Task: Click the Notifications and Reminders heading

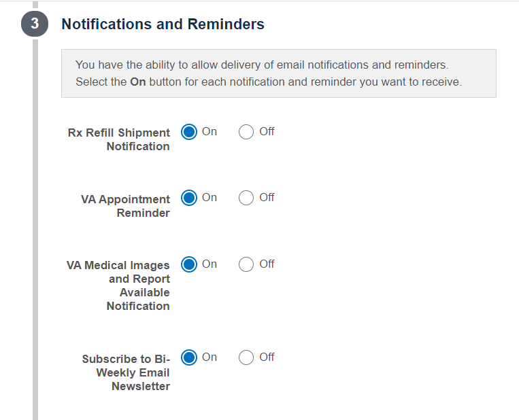Action: [163, 24]
